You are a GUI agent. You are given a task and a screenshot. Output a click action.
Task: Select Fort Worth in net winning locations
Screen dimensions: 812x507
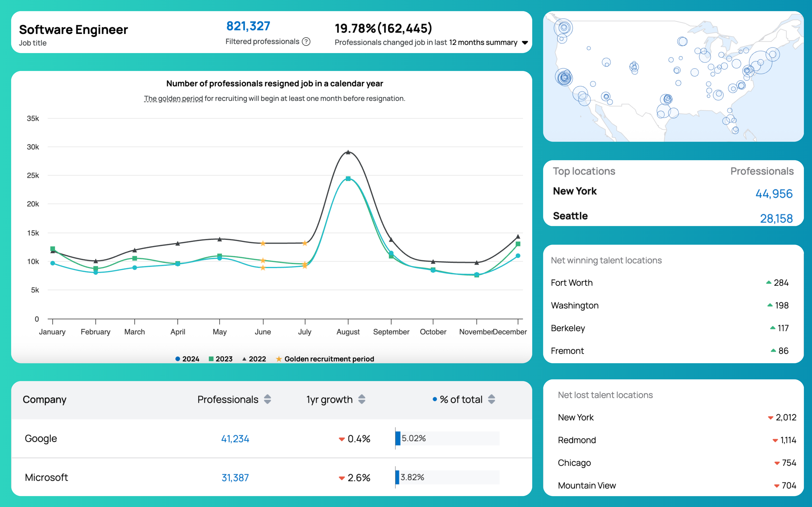(571, 283)
